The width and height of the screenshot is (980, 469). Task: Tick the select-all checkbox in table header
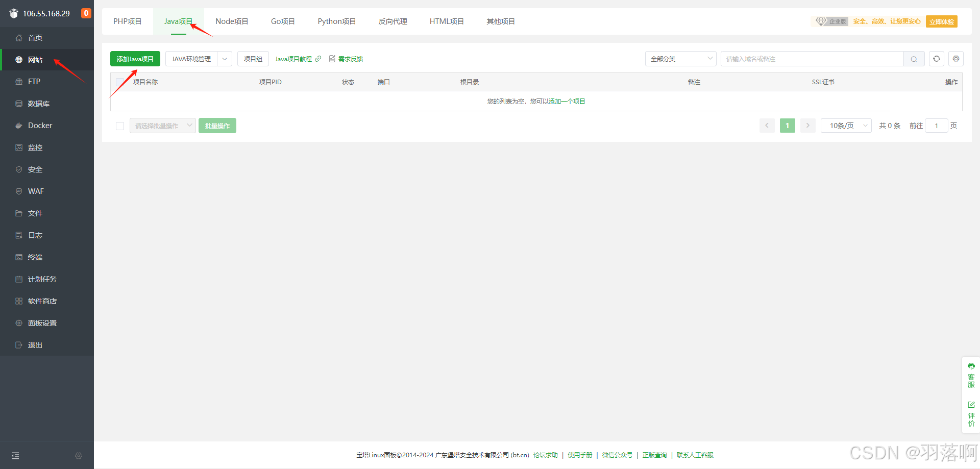[x=120, y=82]
